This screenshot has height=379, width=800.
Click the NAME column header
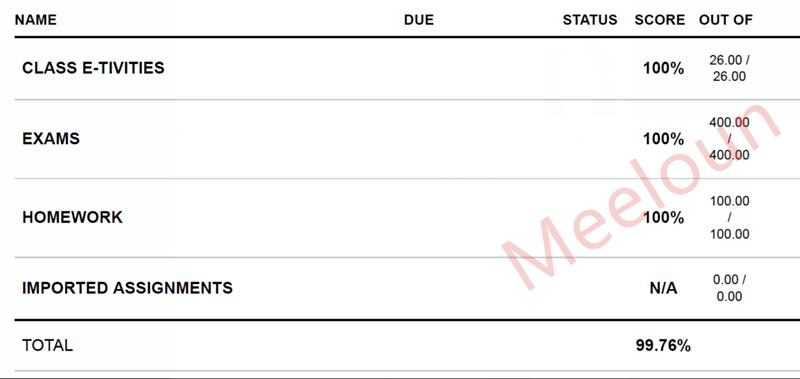point(36,20)
